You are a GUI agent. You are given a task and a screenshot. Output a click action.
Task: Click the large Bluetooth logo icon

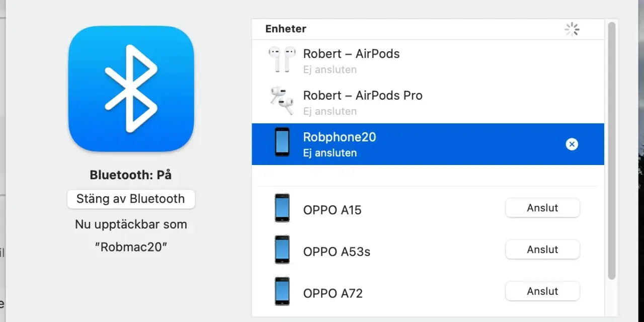(131, 89)
